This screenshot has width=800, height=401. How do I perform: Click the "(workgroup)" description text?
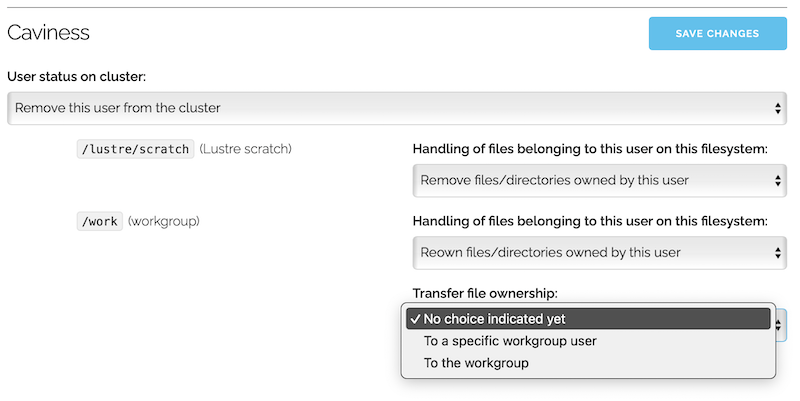point(164,221)
